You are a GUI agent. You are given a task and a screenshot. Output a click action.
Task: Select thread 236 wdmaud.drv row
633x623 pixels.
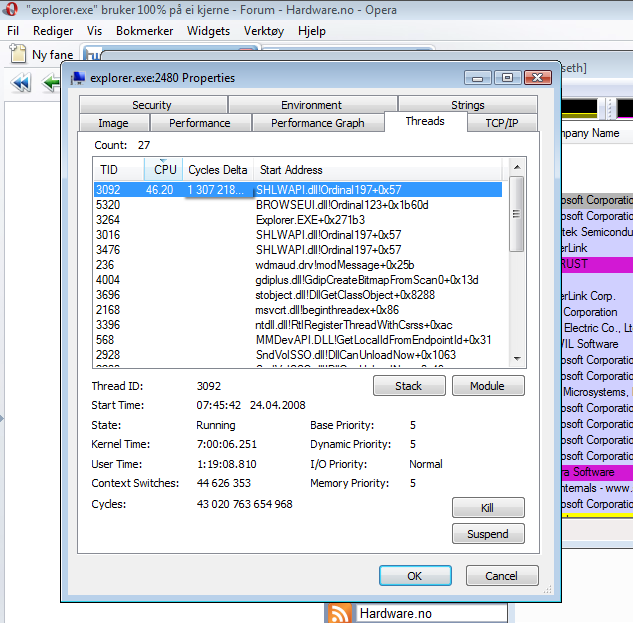(298, 265)
